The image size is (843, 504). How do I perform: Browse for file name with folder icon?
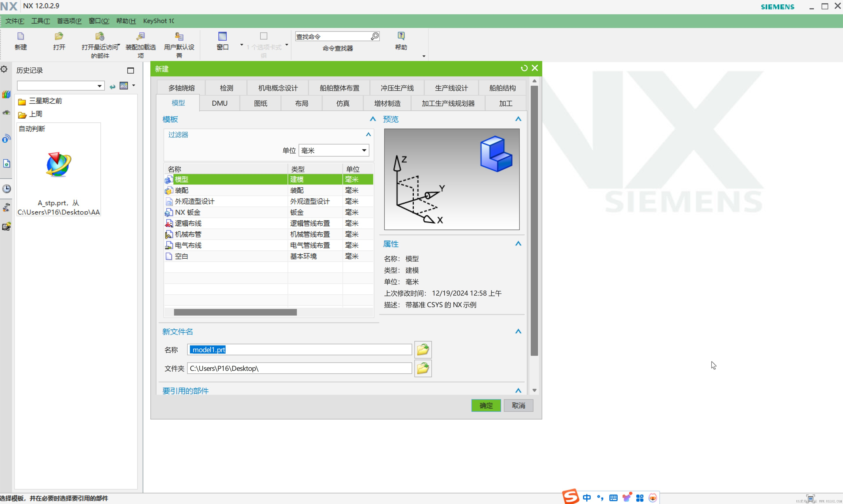(423, 349)
